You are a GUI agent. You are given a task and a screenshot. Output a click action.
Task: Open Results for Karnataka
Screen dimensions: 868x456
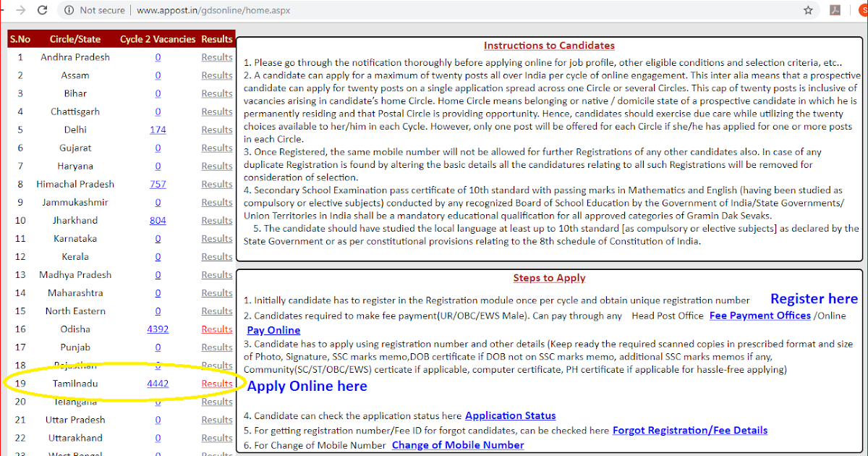pos(217,238)
